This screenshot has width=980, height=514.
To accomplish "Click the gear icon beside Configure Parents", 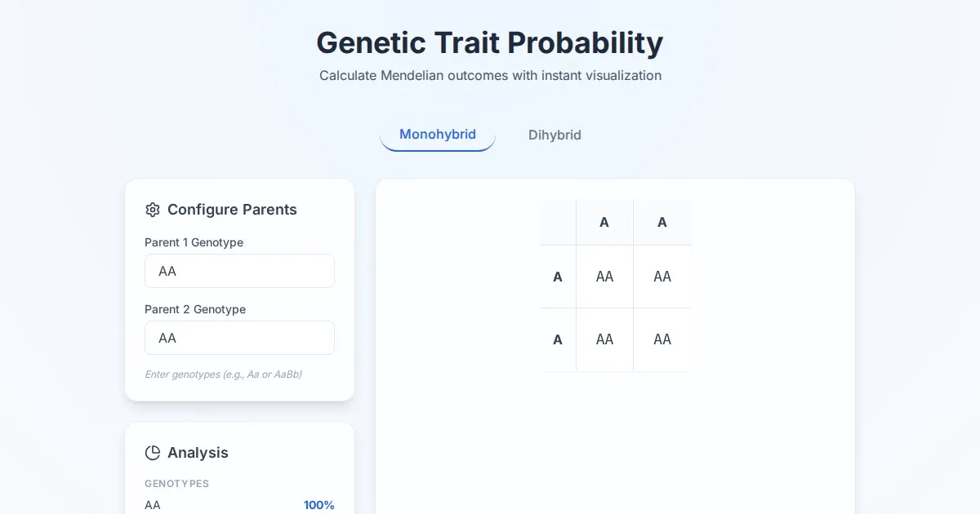I will [x=153, y=210].
